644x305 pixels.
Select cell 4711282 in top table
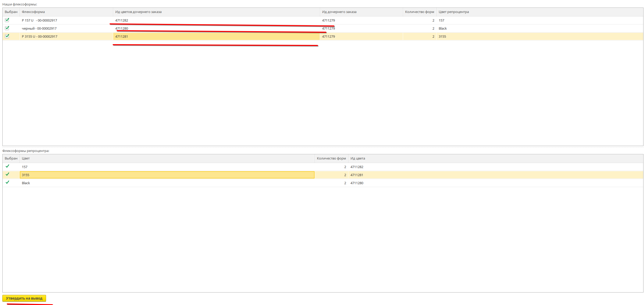pos(122,21)
